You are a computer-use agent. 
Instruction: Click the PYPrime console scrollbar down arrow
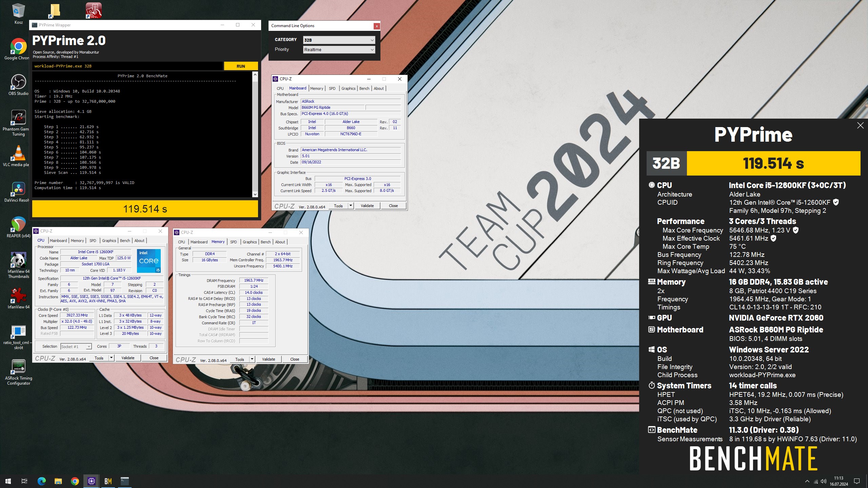[255, 194]
